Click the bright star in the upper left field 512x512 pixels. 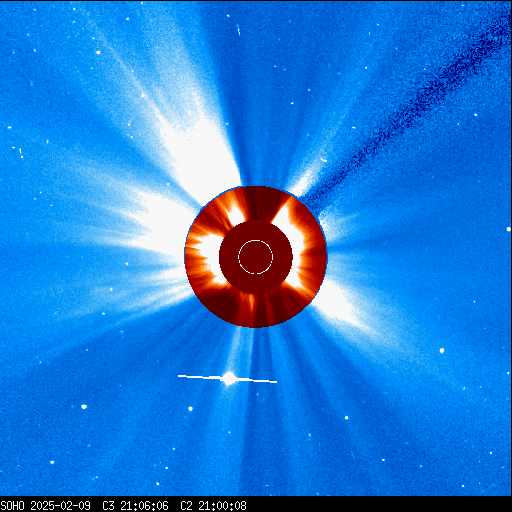click(x=98, y=52)
